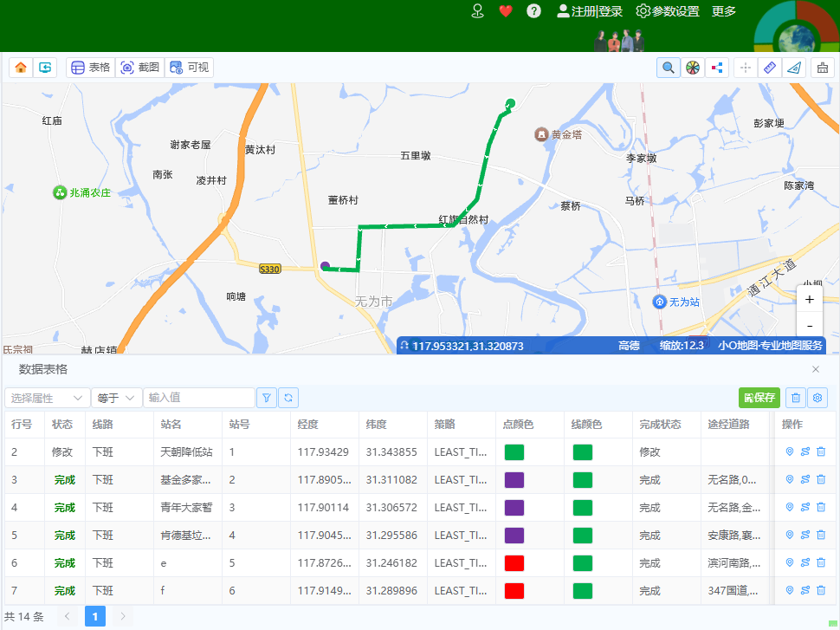Click the 黄金塔 landmark on map
Screen dimensions: 840x630
(559, 134)
